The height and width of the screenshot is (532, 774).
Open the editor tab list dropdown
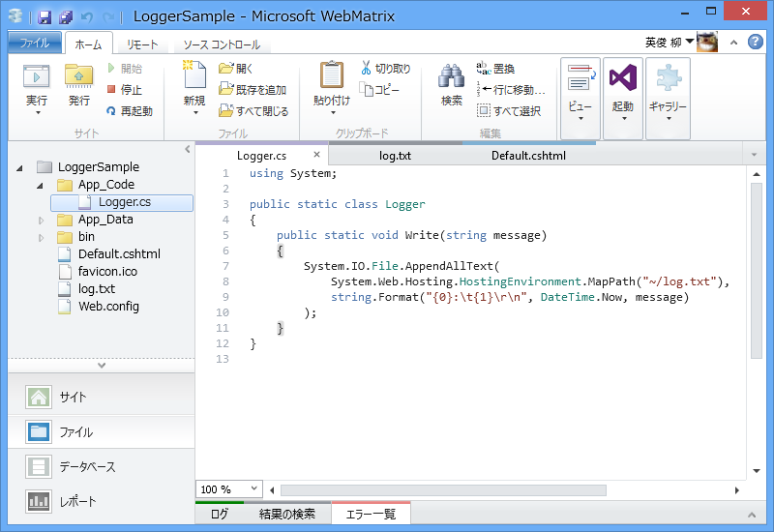click(x=754, y=155)
